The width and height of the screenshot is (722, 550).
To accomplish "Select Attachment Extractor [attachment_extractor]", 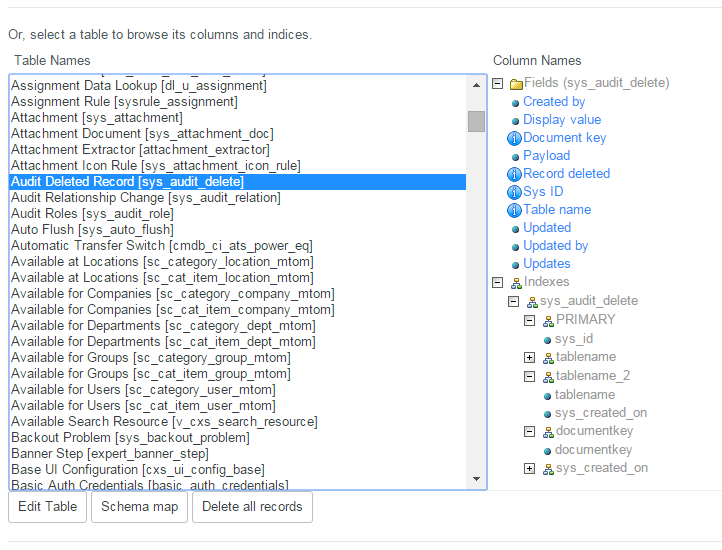I will pos(238,150).
